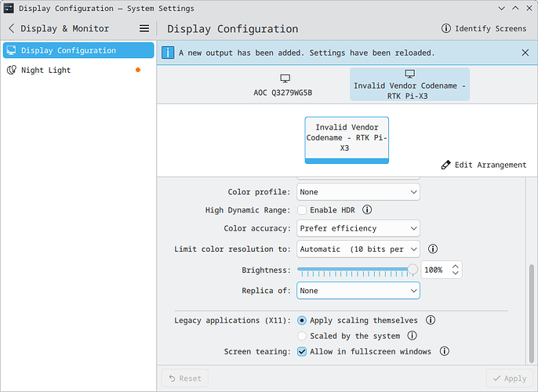Click the AOC monitor icon

tap(285, 78)
